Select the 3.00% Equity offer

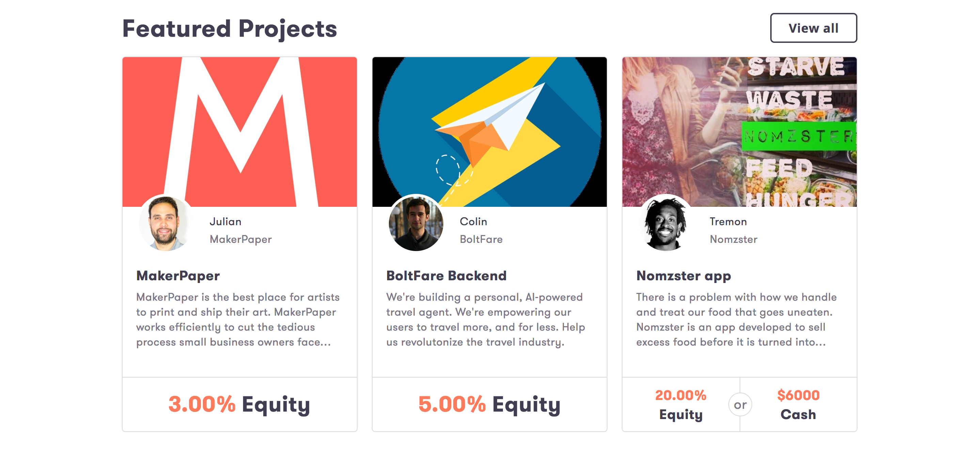[239, 404]
